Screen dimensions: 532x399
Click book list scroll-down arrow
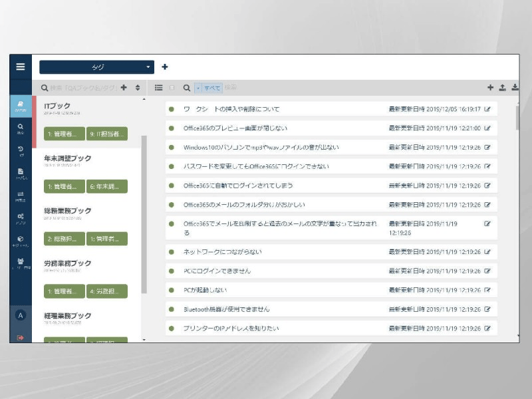tap(144, 340)
